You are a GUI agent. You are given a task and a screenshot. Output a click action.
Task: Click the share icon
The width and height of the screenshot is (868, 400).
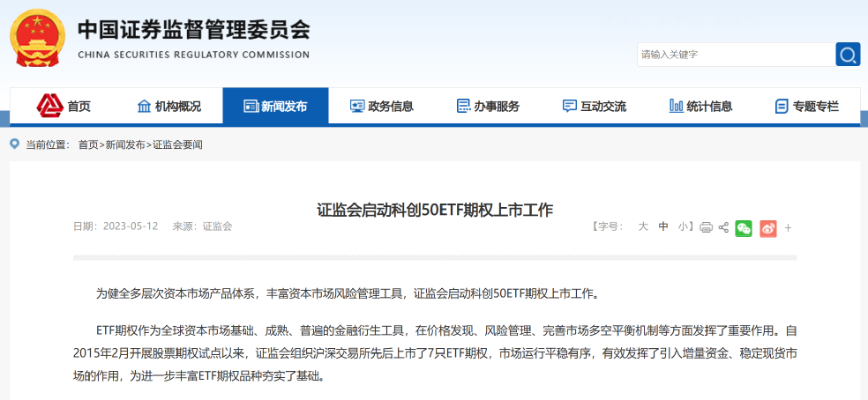pyautogui.click(x=723, y=227)
